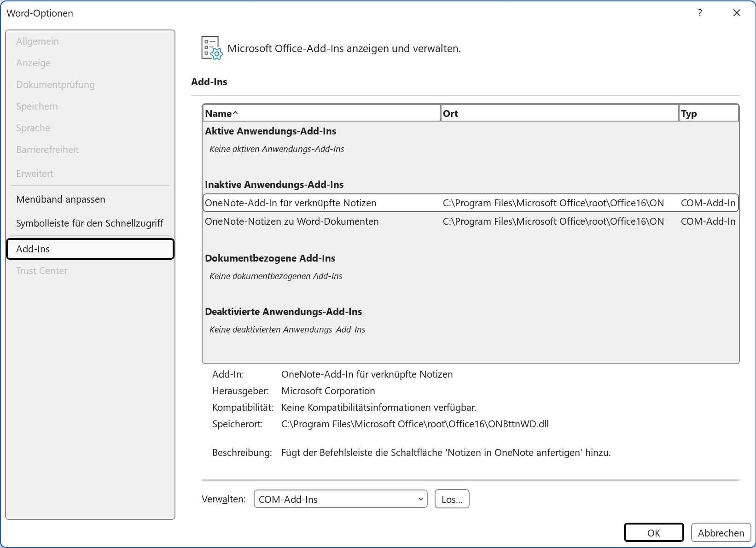756x548 pixels.
Task: Open the Allgemein options category
Action: pos(37,41)
